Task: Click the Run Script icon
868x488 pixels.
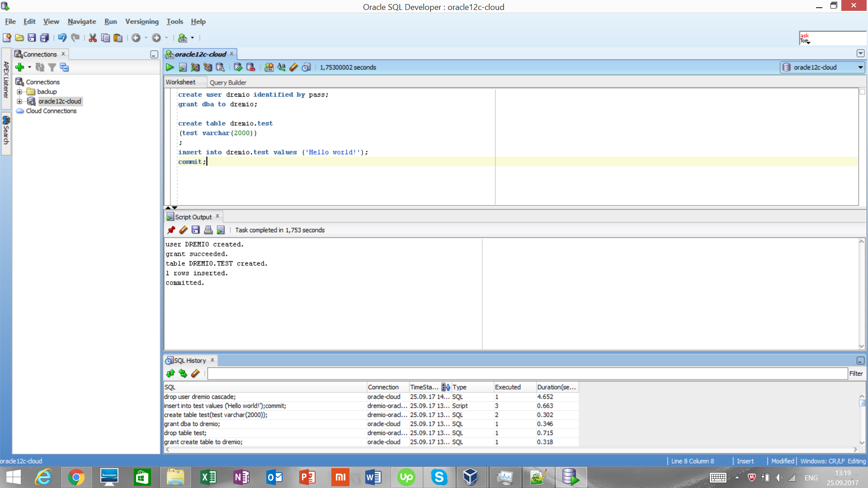Action: click(x=183, y=67)
